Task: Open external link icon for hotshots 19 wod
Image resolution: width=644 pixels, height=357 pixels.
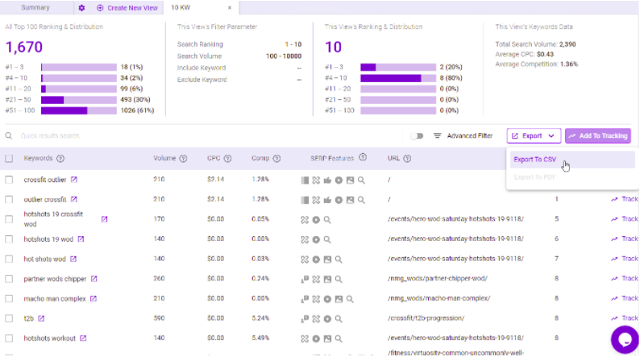Action: pos(81,239)
